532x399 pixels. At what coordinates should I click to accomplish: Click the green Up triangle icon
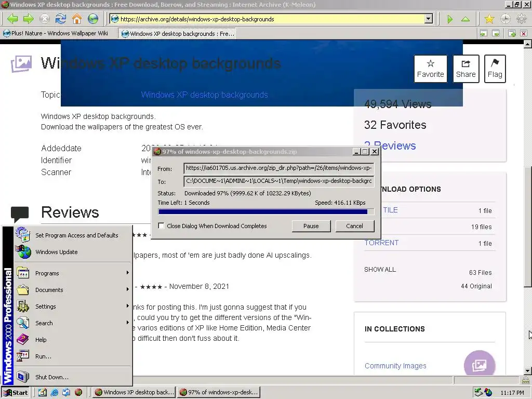point(465,19)
